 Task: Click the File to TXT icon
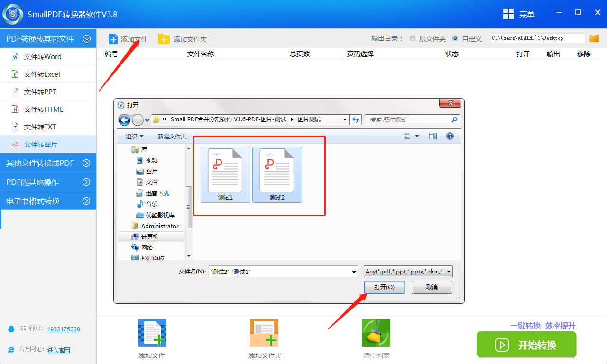point(15,127)
